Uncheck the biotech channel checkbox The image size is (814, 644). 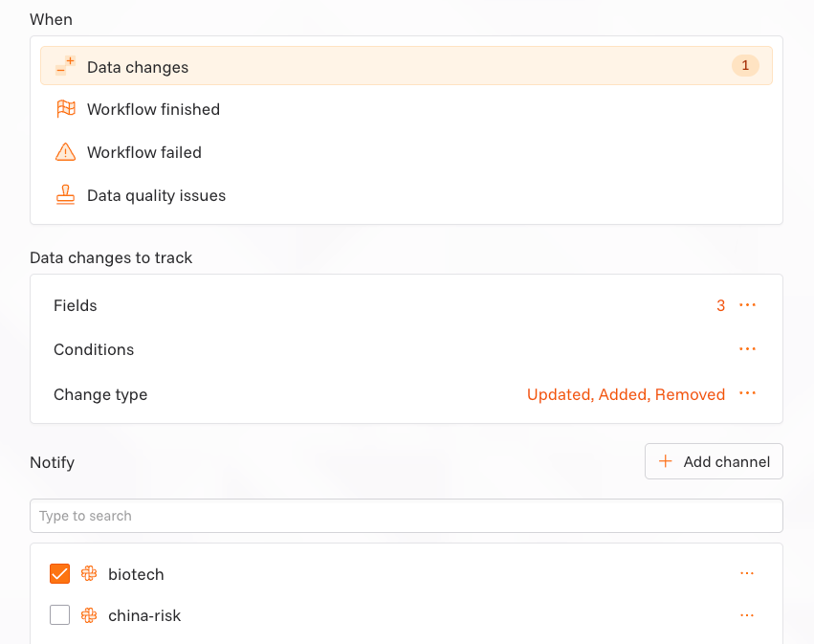point(59,574)
